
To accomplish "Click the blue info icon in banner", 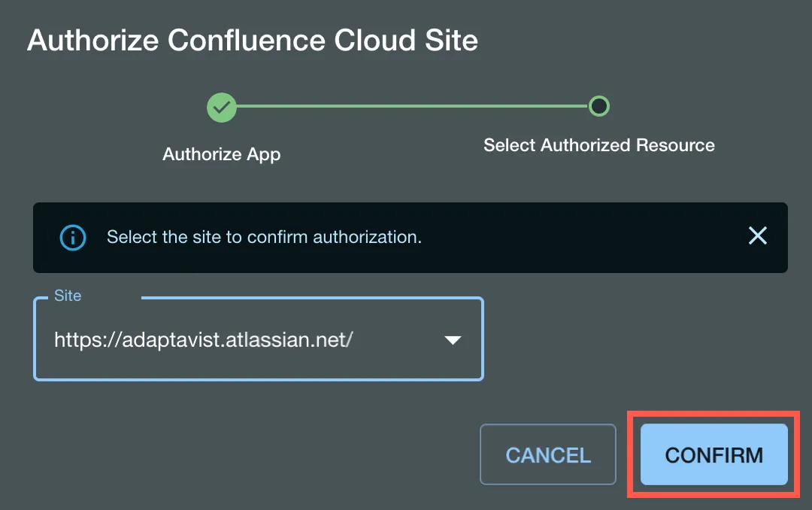I will (x=73, y=238).
